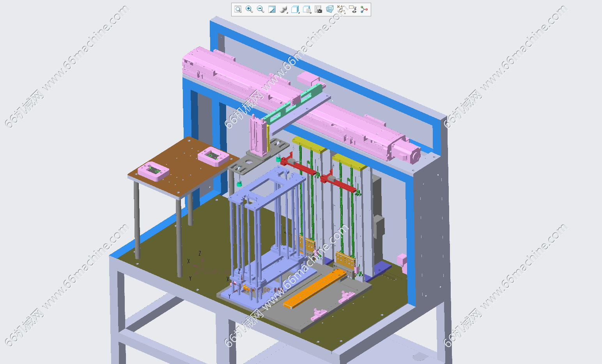The height and width of the screenshot is (364, 602).
Task: Select the pink vertical cylinder slide
Action: (258, 136)
